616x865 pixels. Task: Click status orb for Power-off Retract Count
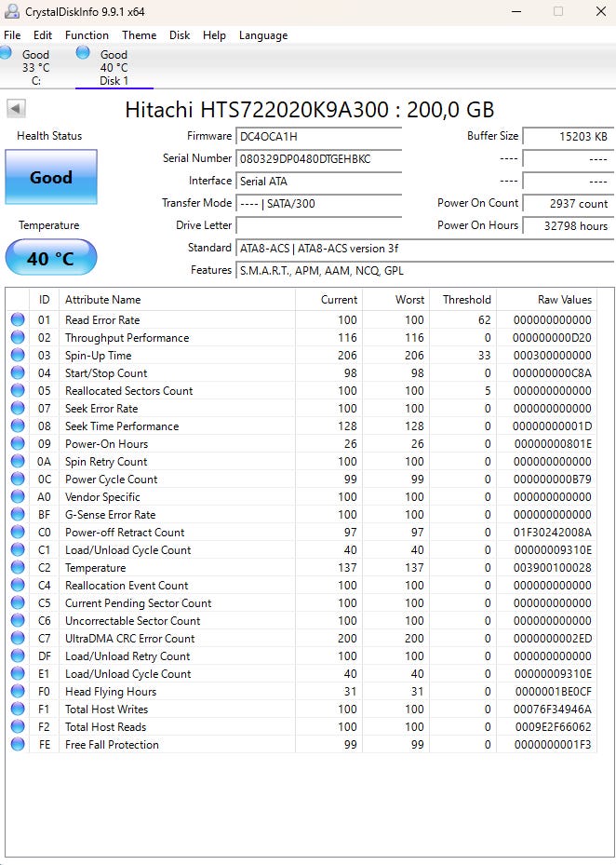click(x=18, y=532)
